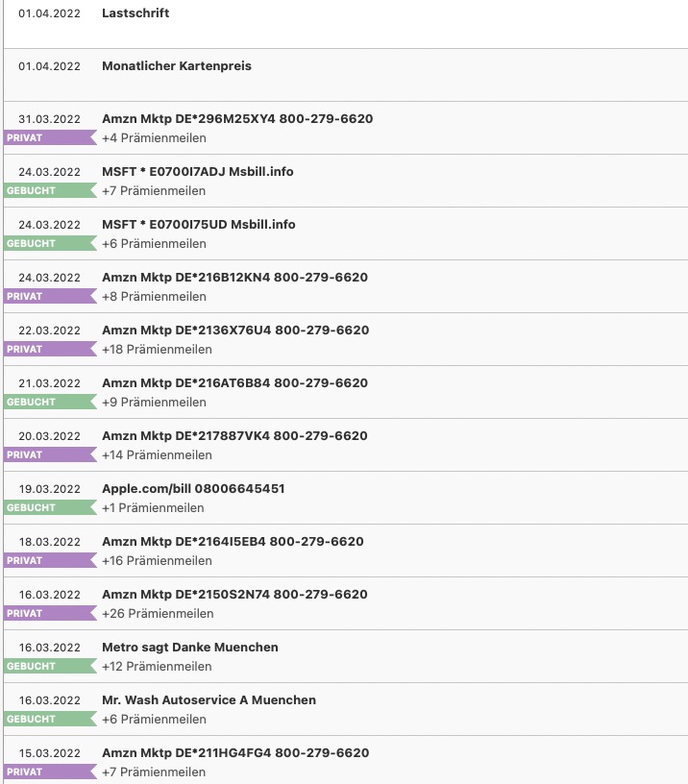Select the '+16 Prämienmeilen' text
This screenshot has width=688, height=784.
coord(157,560)
